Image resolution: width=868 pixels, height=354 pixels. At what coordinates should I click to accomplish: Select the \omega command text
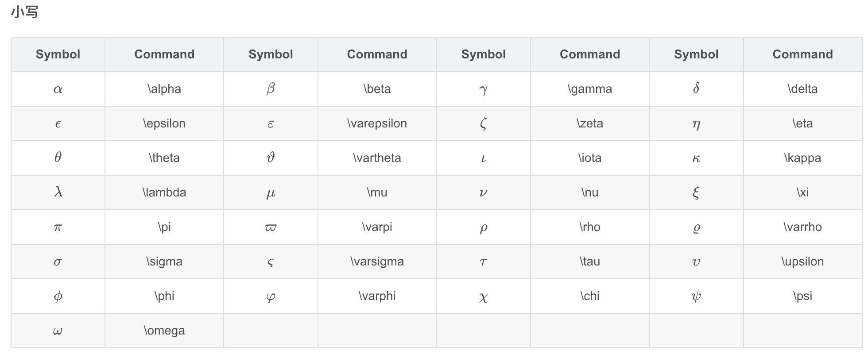(x=164, y=331)
